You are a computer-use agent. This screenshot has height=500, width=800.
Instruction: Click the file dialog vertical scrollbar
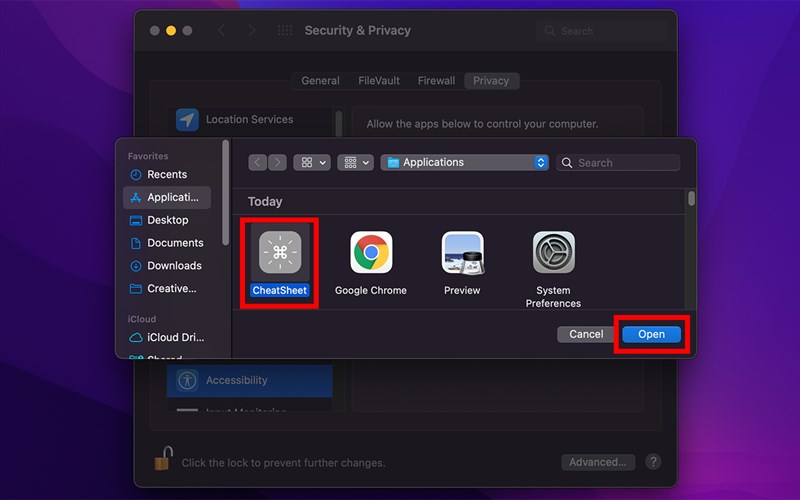click(x=691, y=198)
